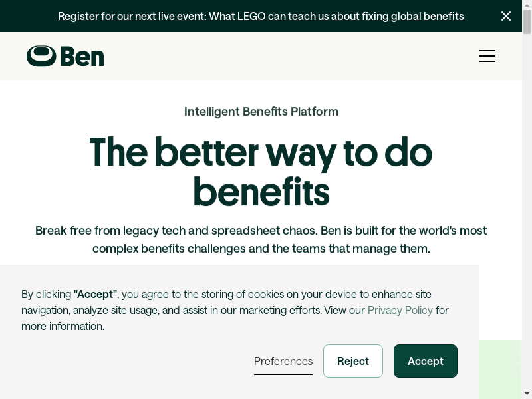Accept cookies

click(x=426, y=361)
